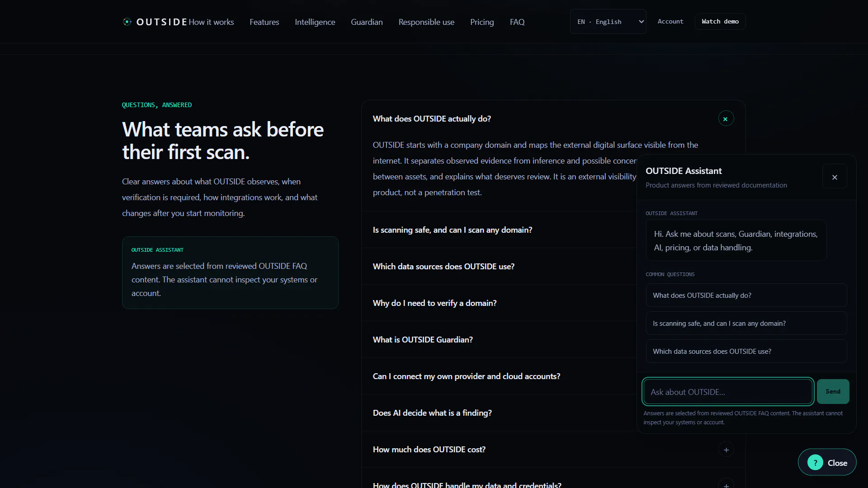Image resolution: width=868 pixels, height=488 pixels.
Task: Click 'Product answers from reviewed documentation' subtitle
Action: click(x=716, y=185)
